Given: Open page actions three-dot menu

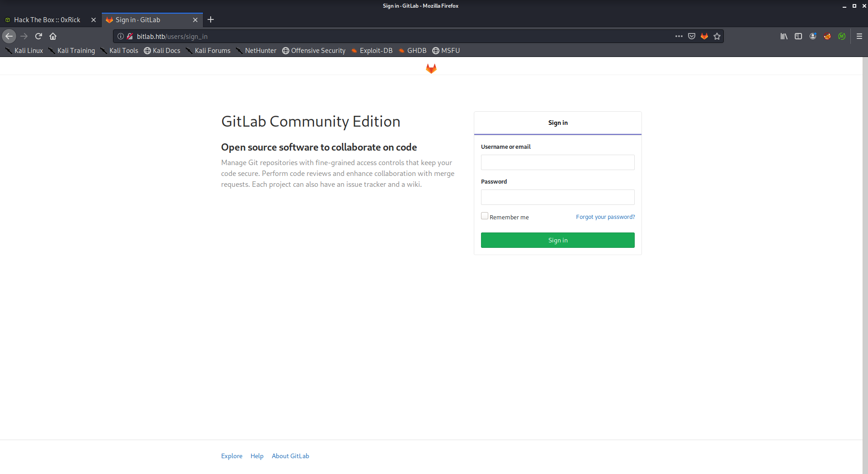Looking at the screenshot, I should pyautogui.click(x=679, y=36).
